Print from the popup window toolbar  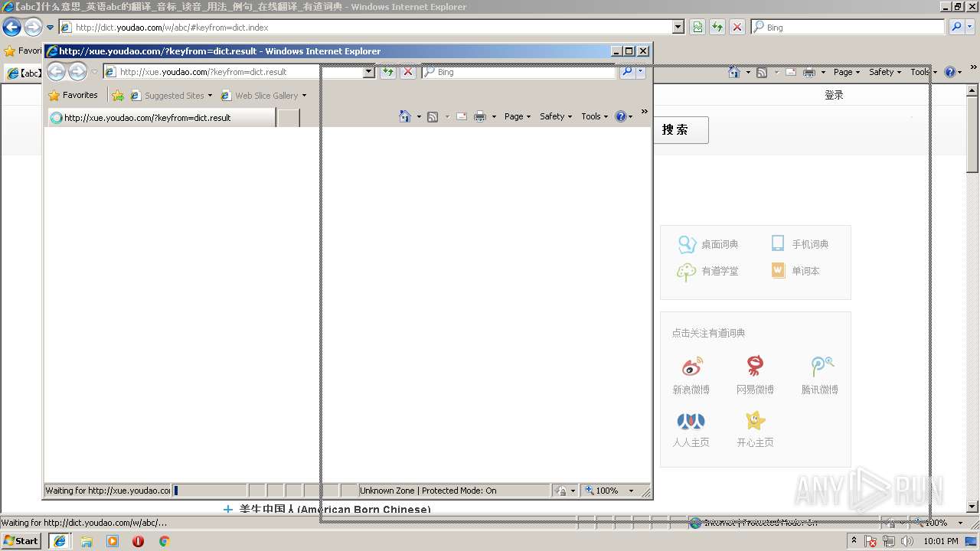[480, 116]
